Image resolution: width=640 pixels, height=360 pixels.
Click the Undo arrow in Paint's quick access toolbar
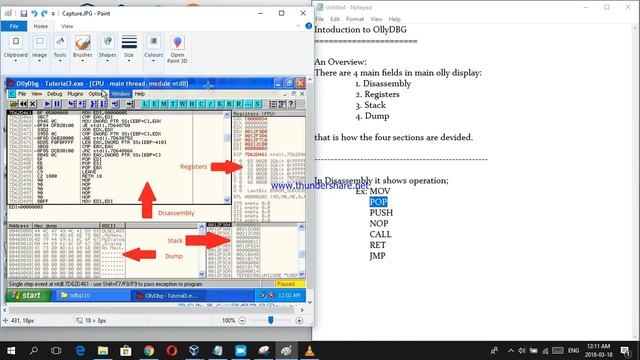(34, 13)
